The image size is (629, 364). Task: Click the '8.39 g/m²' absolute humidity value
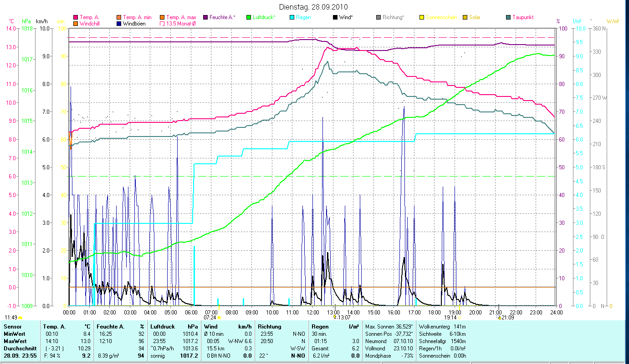tap(109, 355)
